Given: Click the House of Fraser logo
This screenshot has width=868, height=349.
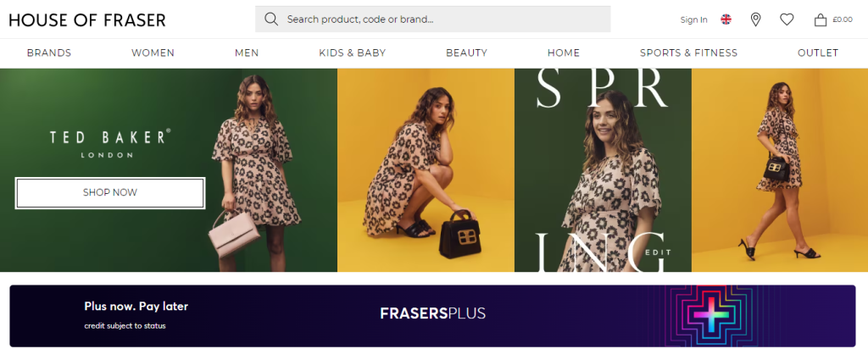Looking at the screenshot, I should click(x=87, y=20).
